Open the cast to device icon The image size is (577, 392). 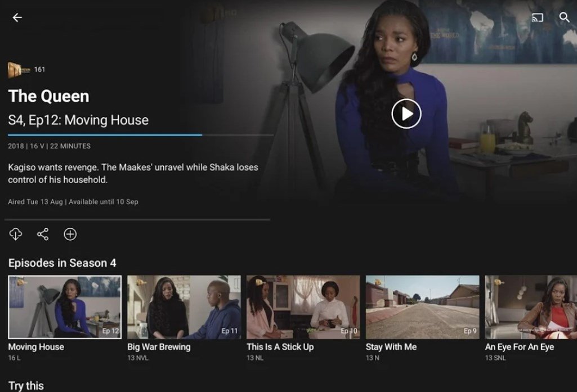pos(537,17)
